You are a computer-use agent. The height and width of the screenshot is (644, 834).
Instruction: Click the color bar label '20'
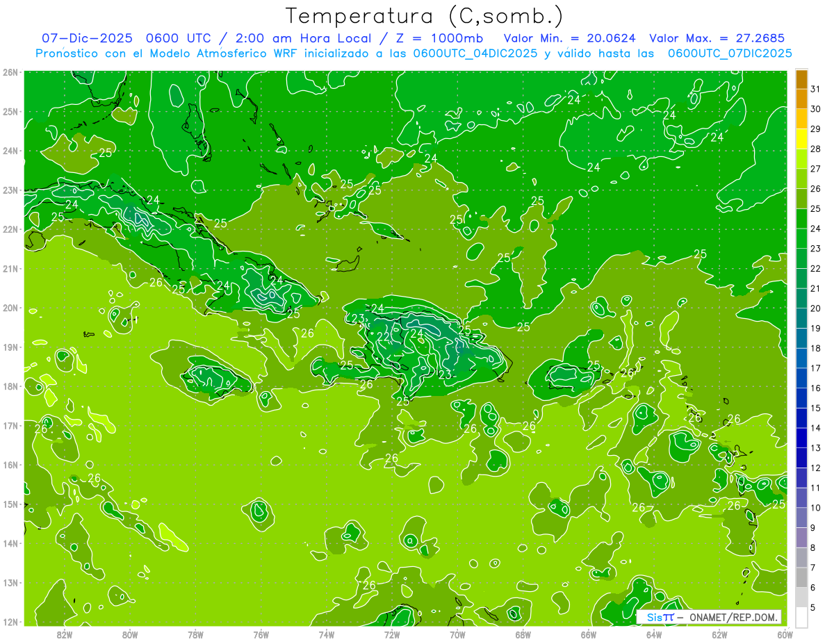[815, 308]
